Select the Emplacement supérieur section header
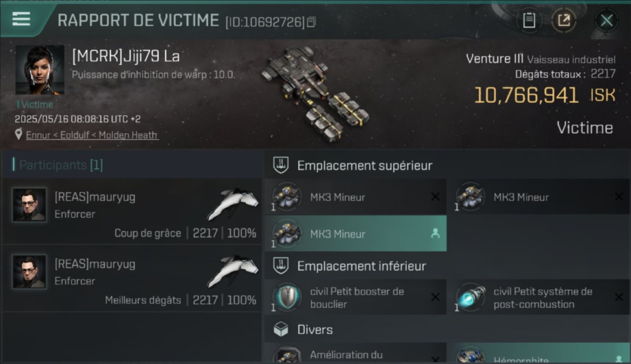Image resolution: width=631 pixels, height=364 pixels. point(365,165)
